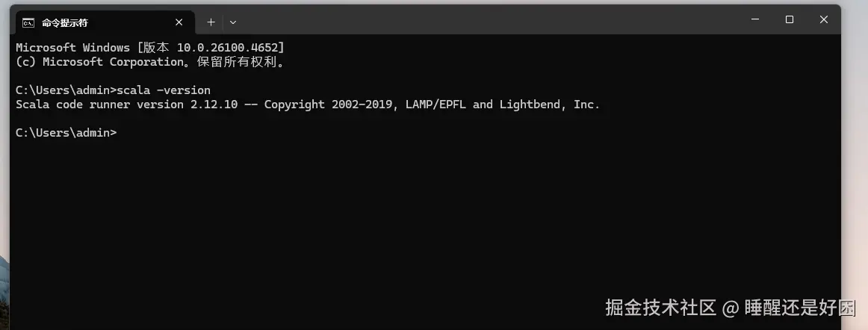Click the Microsoft Windows version header line

(150, 48)
